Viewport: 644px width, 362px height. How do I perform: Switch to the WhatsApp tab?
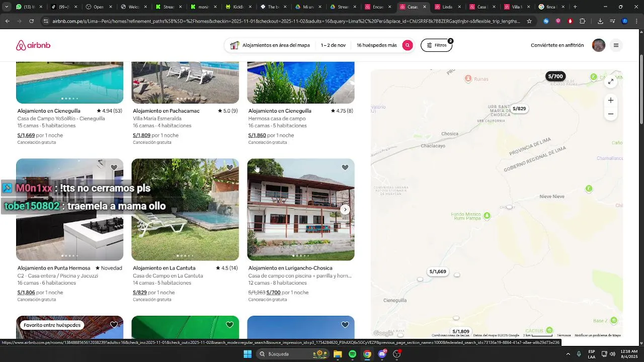(25, 7)
